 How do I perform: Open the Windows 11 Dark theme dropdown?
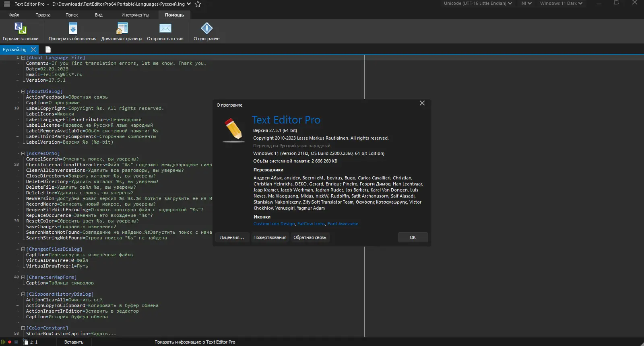561,3
